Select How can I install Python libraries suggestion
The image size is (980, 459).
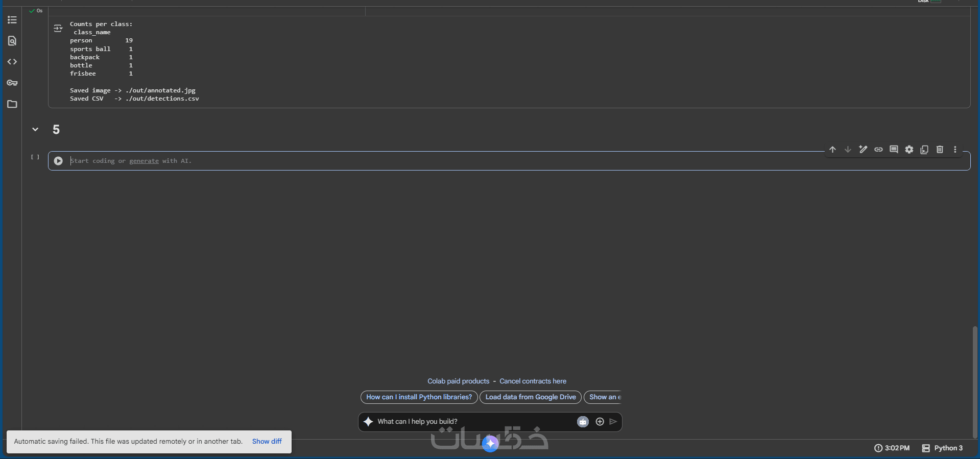pyautogui.click(x=419, y=397)
